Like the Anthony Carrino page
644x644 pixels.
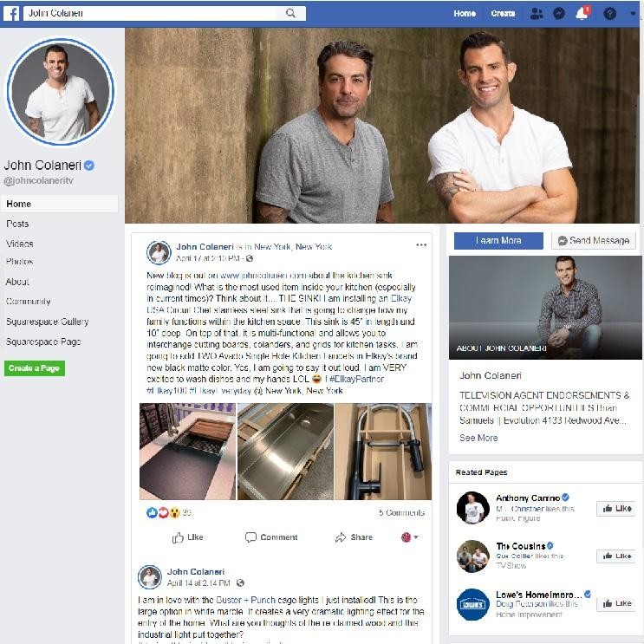[x=616, y=509]
